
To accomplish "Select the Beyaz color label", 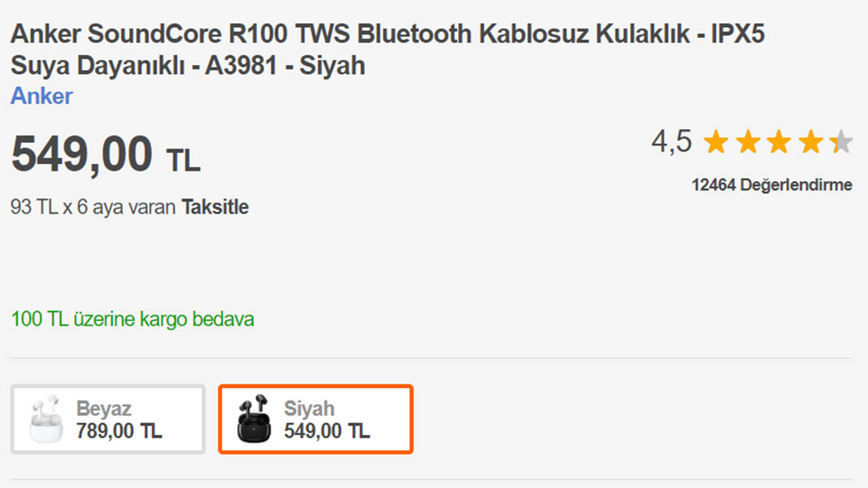I will pyautogui.click(x=104, y=409).
